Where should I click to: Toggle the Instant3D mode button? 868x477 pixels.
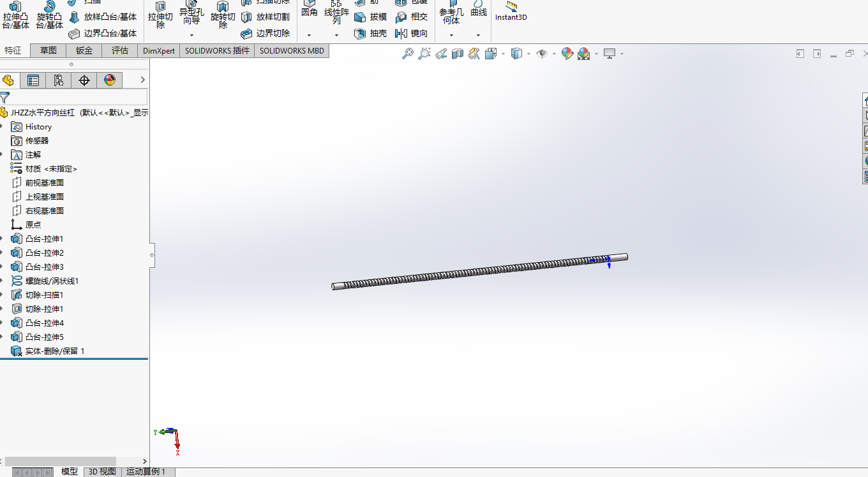[511, 11]
